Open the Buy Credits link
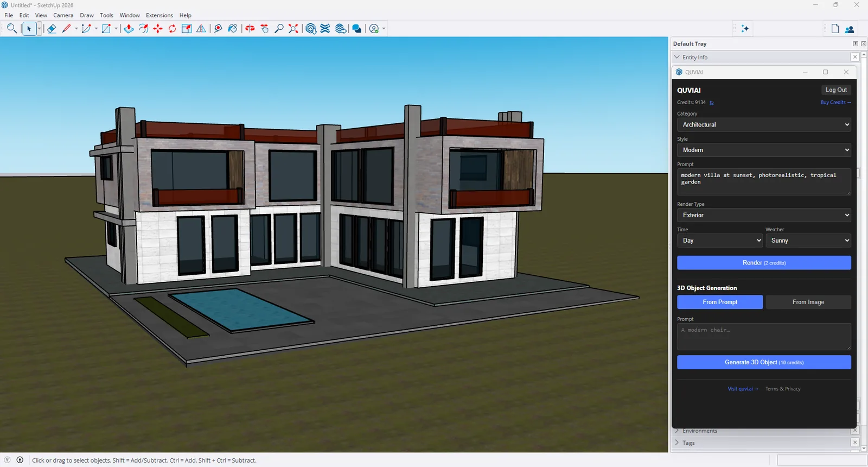Viewport: 868px width, 467px height. [x=835, y=103]
